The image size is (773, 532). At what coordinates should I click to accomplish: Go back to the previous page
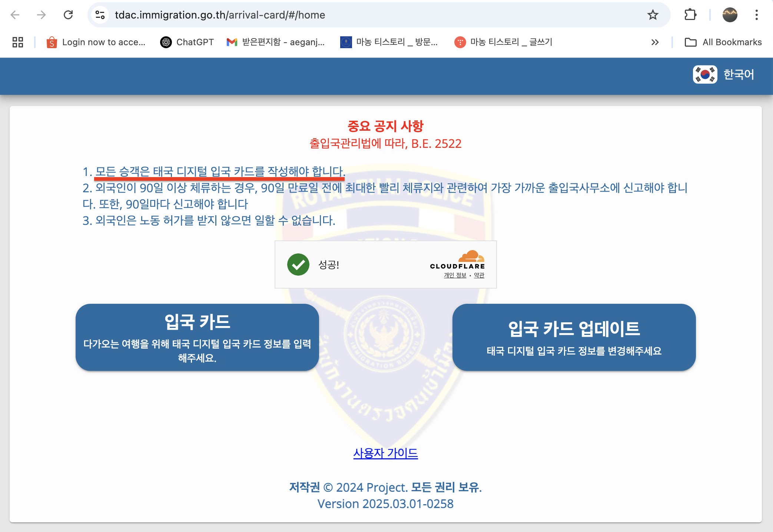point(14,15)
